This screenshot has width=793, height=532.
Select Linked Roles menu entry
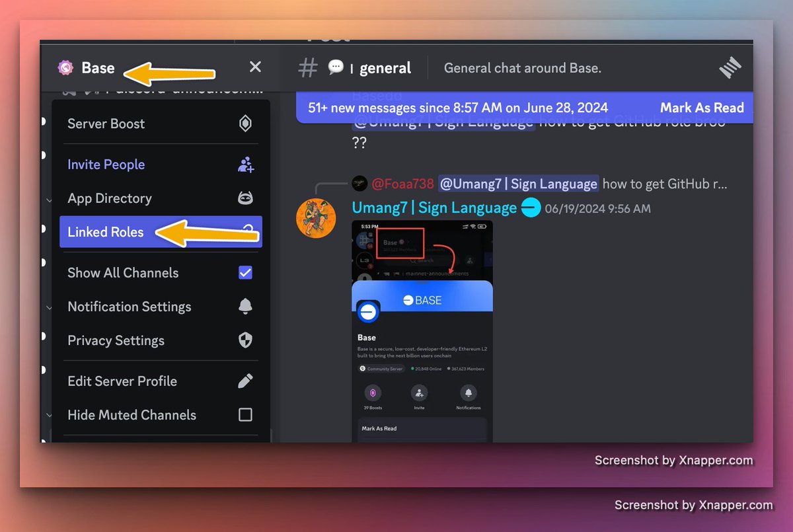coord(161,232)
